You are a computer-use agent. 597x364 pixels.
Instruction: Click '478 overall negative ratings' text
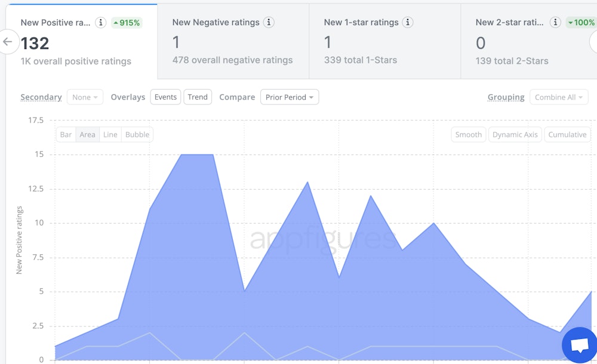(x=233, y=60)
